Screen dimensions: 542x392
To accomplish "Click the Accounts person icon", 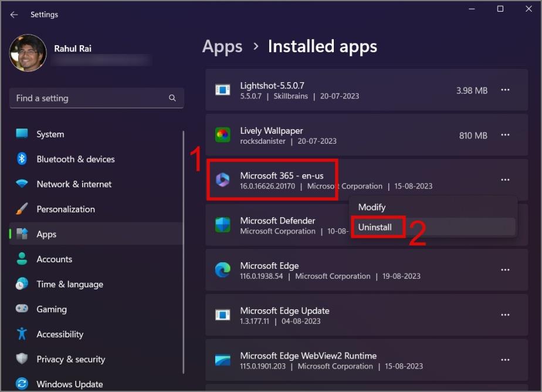I will click(22, 259).
